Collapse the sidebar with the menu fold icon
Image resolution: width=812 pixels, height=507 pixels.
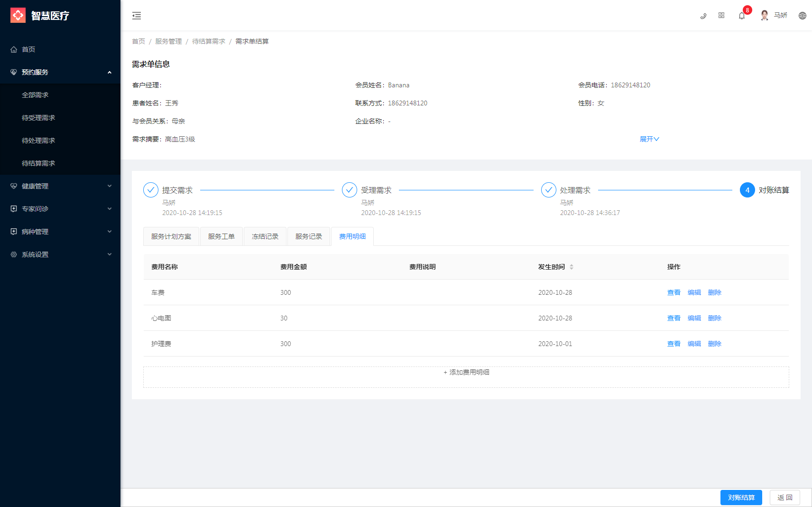137,16
